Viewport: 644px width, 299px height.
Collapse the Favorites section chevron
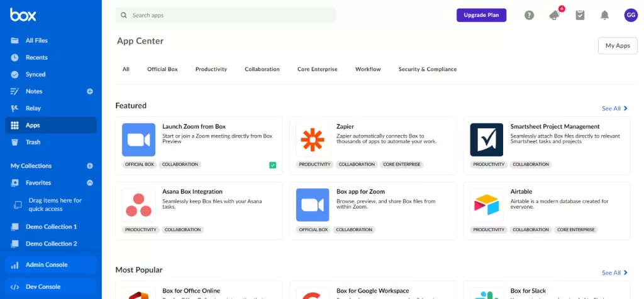click(90, 183)
